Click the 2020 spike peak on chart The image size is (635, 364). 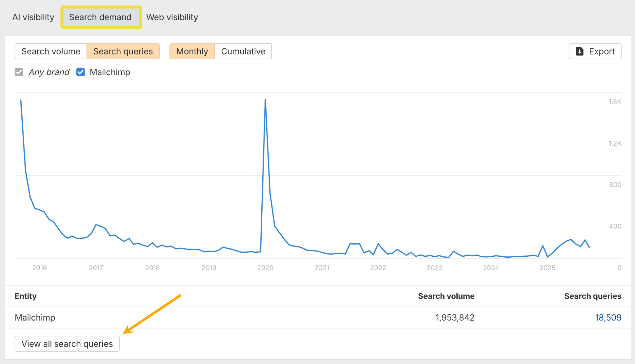[265, 100]
